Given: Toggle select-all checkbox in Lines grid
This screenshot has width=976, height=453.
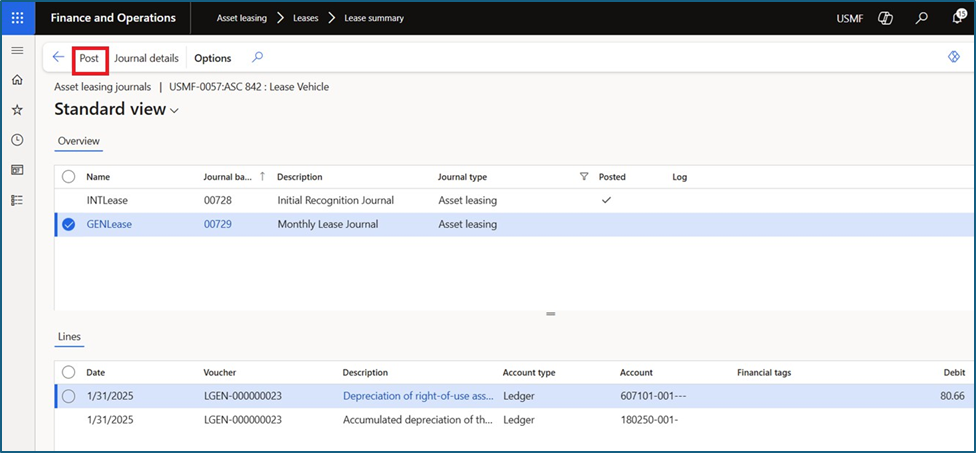Looking at the screenshot, I should click(x=68, y=372).
